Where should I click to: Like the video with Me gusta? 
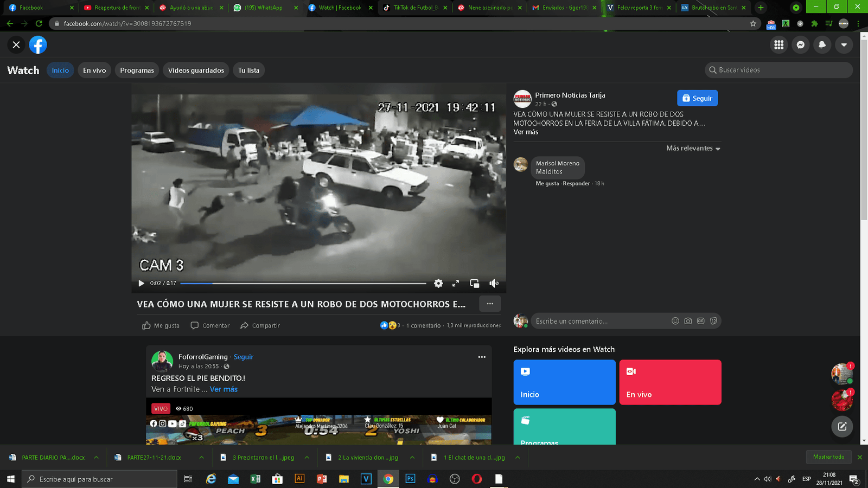pyautogui.click(x=161, y=325)
